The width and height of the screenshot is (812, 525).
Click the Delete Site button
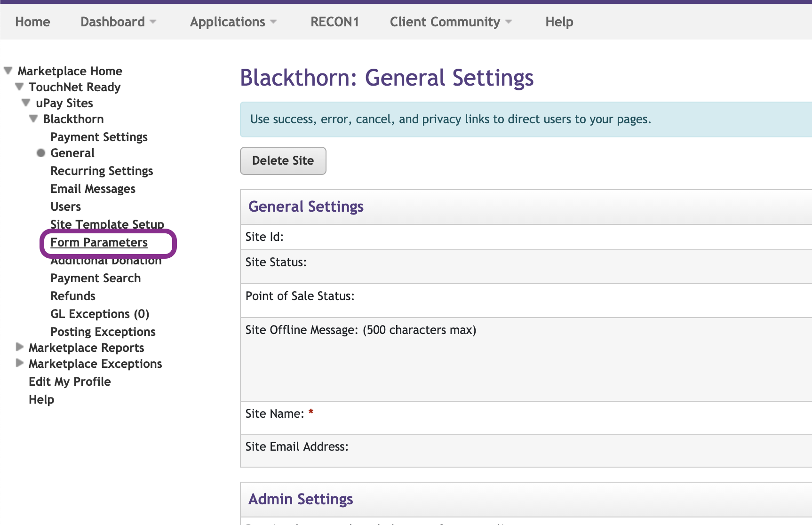(283, 160)
